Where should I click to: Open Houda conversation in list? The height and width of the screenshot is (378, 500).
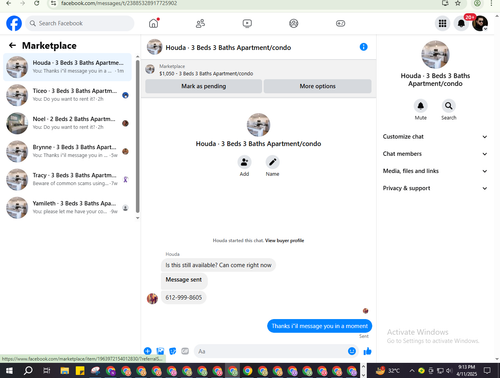click(x=68, y=67)
